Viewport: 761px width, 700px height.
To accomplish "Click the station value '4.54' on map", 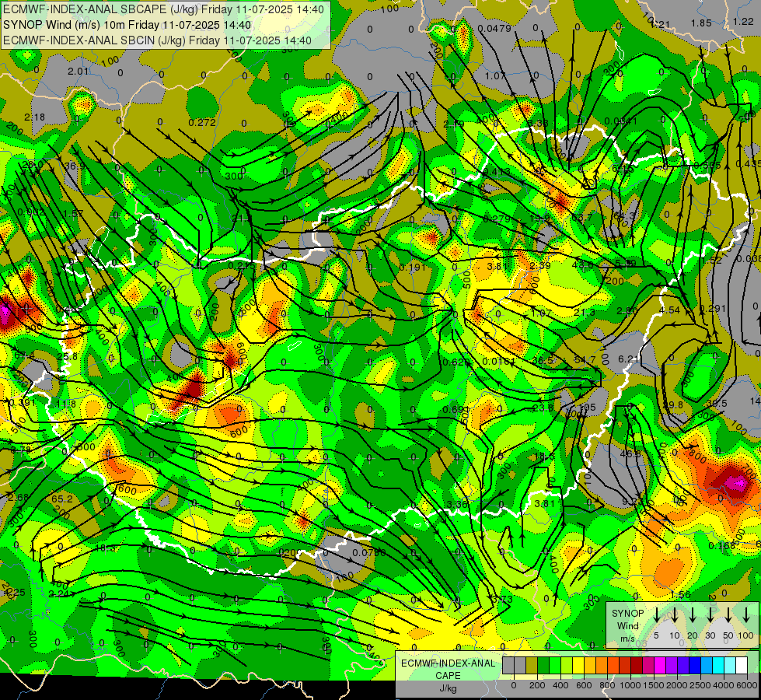I will (x=669, y=310).
